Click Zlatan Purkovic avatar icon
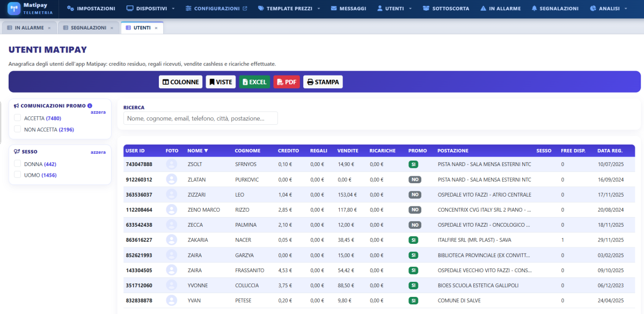This screenshot has width=644, height=314. (171, 180)
